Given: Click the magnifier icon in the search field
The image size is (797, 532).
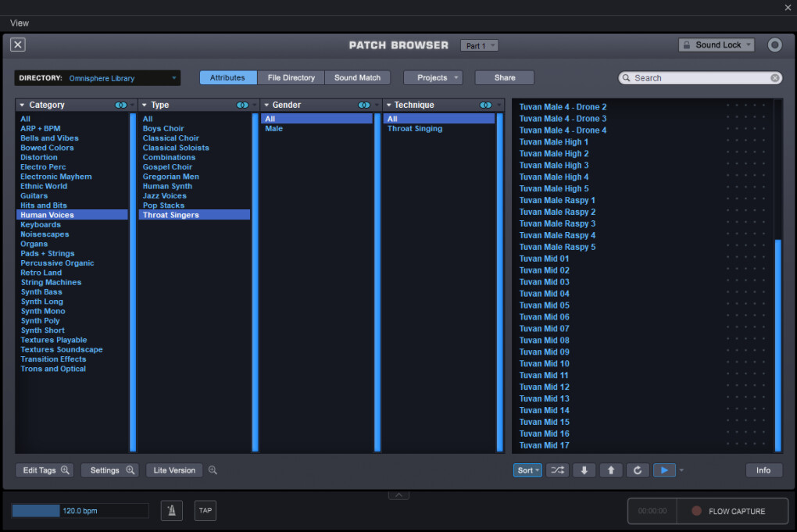Looking at the screenshot, I should pyautogui.click(x=626, y=78).
